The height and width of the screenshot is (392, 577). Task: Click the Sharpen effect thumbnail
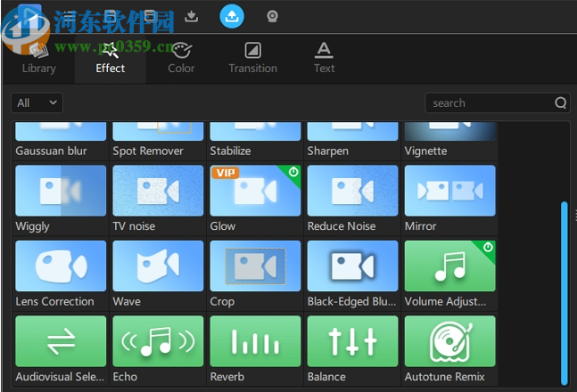pos(352,131)
